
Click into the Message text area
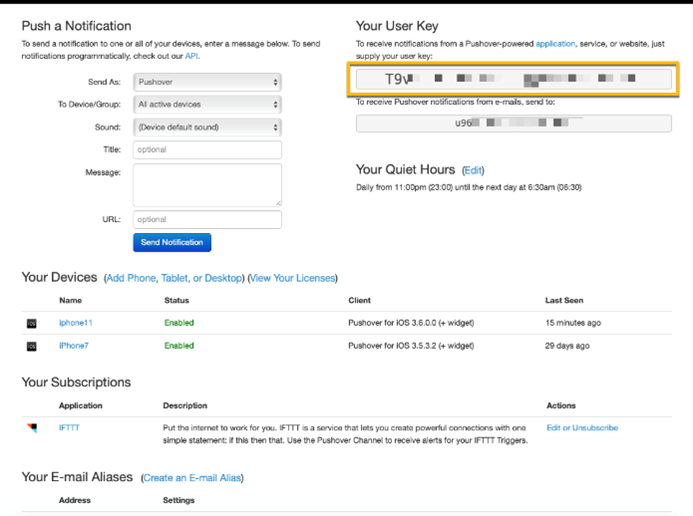207,185
